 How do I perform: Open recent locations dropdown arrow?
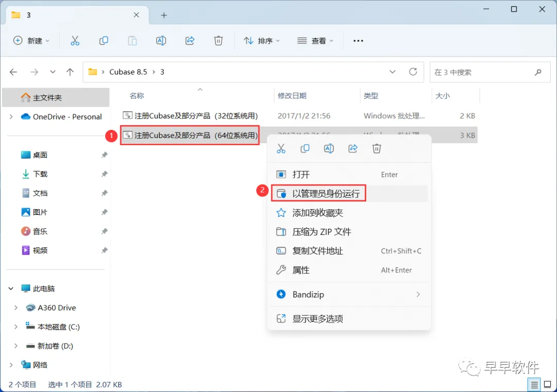pos(53,72)
